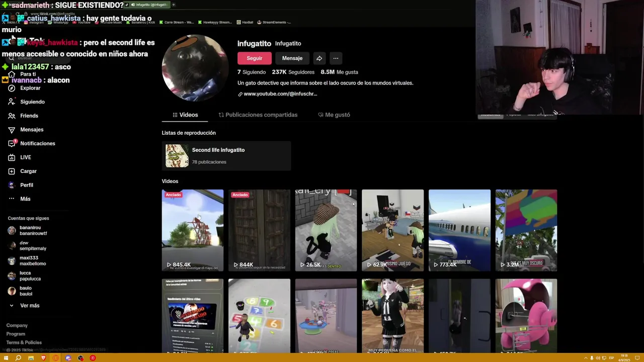The width and height of the screenshot is (644, 362).
Task: Open File Explorer from the taskbar
Action: coord(31,358)
